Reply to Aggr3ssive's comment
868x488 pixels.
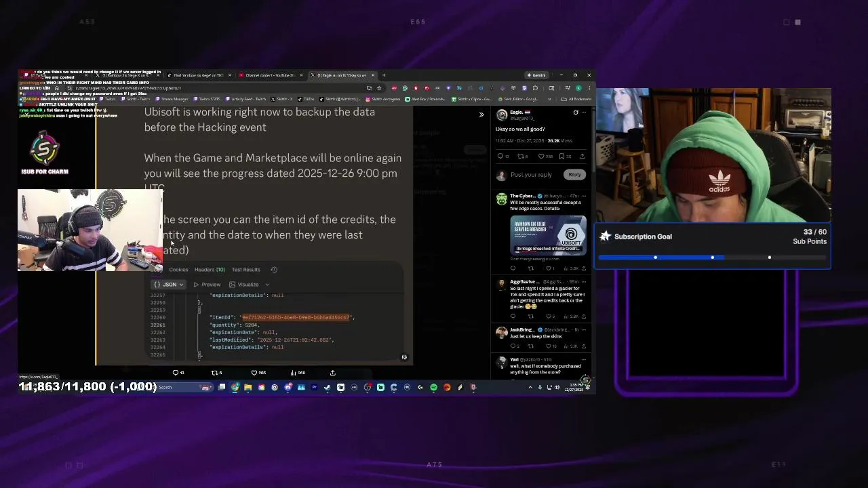coord(513,317)
